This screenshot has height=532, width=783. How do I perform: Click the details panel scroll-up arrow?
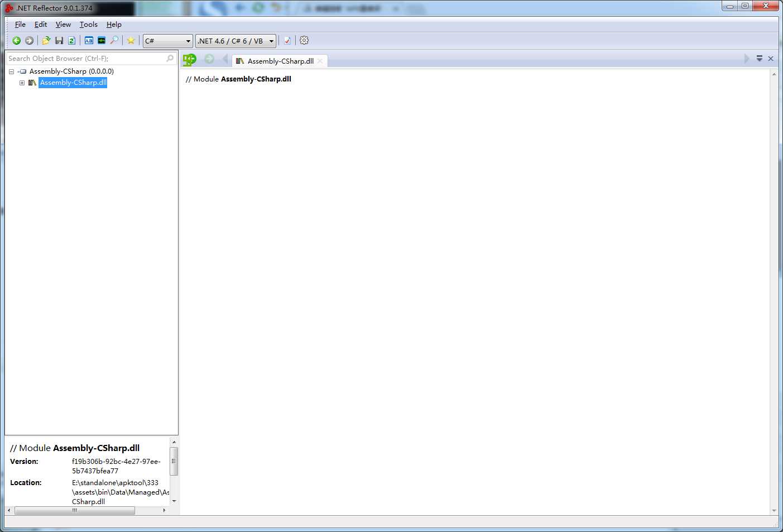click(x=174, y=442)
